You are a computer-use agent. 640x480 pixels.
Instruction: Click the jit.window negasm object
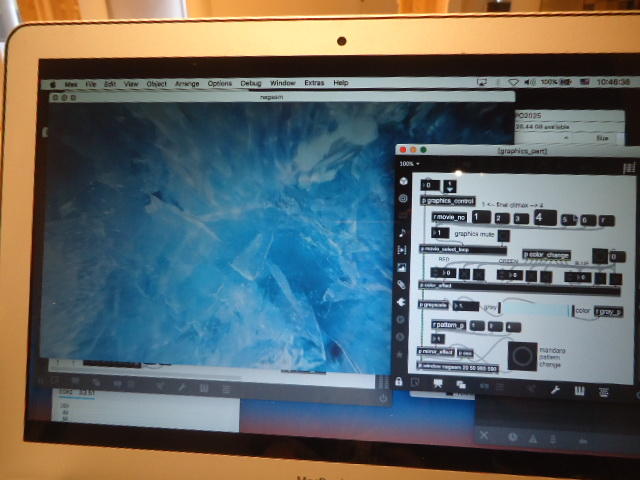458,368
